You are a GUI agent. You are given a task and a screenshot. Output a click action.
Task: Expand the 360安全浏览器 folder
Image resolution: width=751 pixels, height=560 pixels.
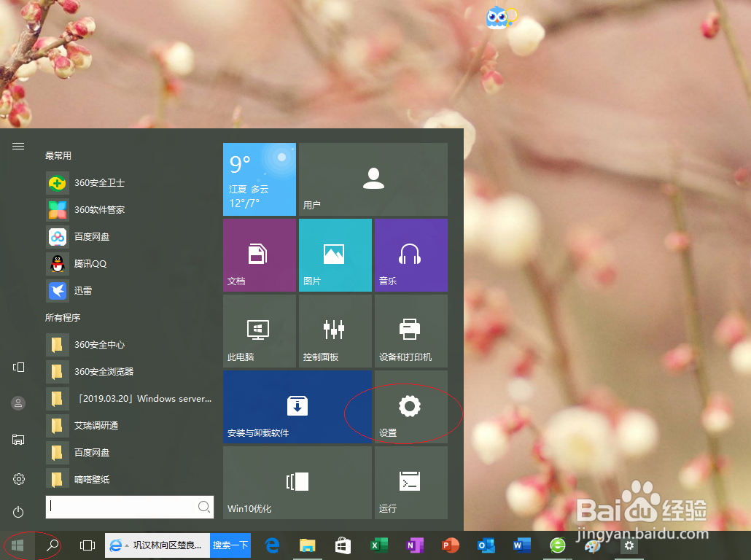[129, 372]
